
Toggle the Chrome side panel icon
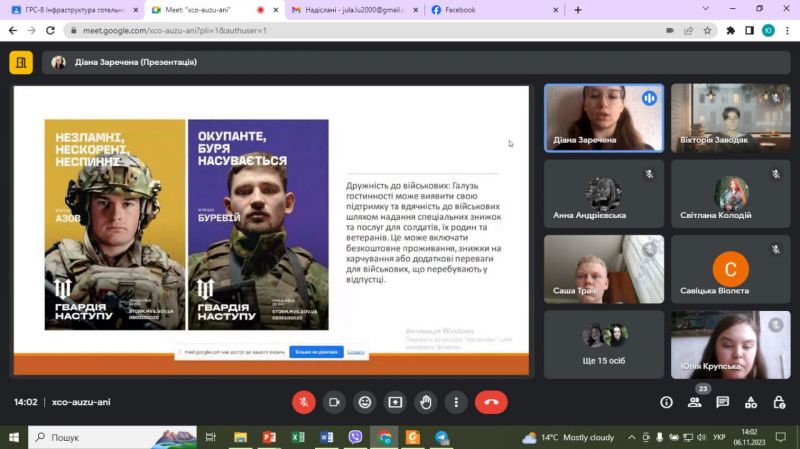749,31
